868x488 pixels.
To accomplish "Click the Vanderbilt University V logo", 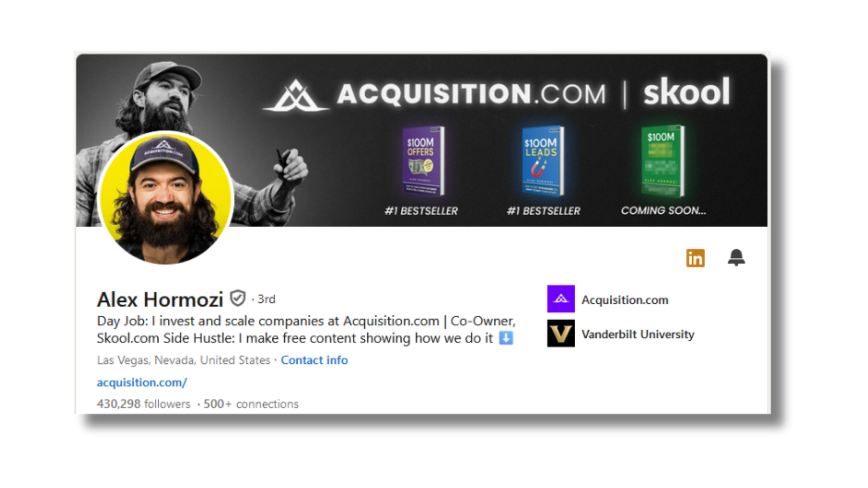I will 561,333.
